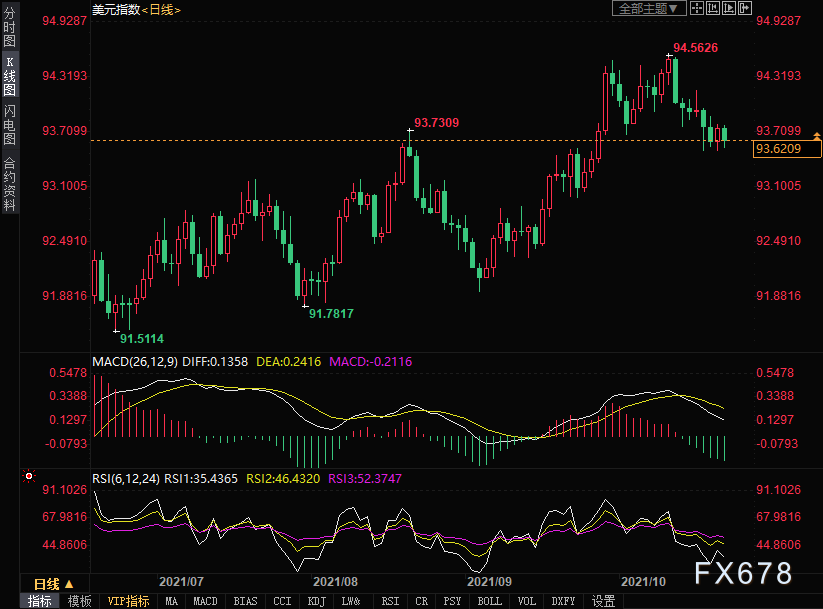
Task: Click the jump-to-start range icon
Action: pyautogui.click(x=713, y=8)
